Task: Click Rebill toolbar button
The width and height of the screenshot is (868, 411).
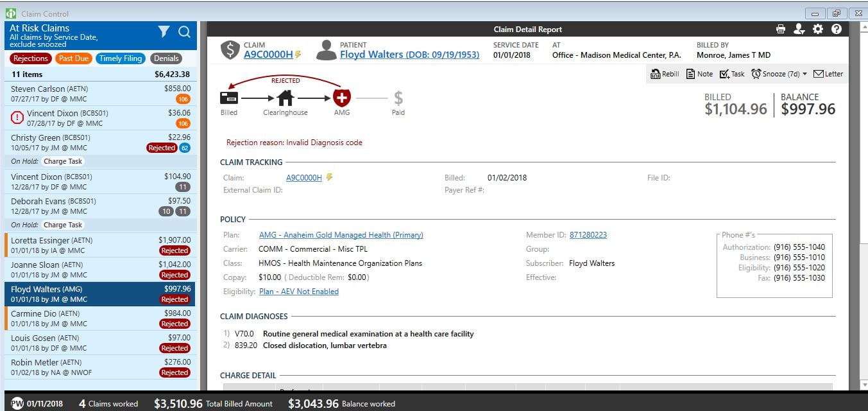Action: point(665,74)
